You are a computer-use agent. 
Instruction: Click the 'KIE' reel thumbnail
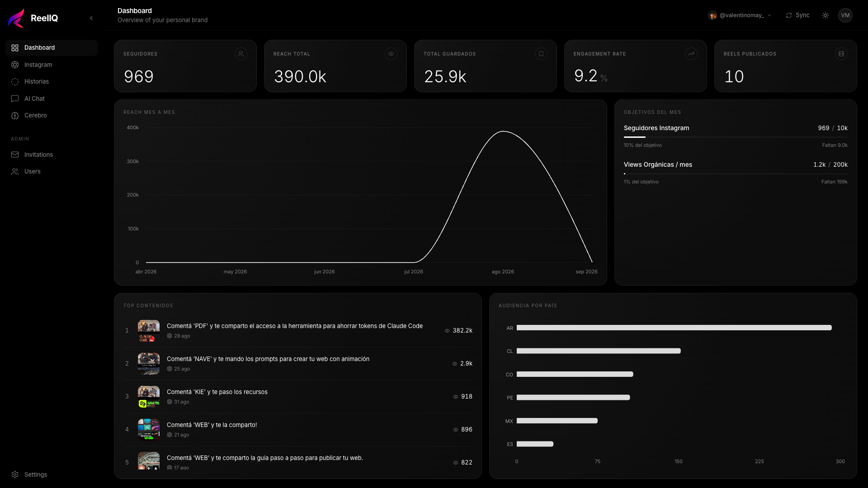click(x=149, y=397)
